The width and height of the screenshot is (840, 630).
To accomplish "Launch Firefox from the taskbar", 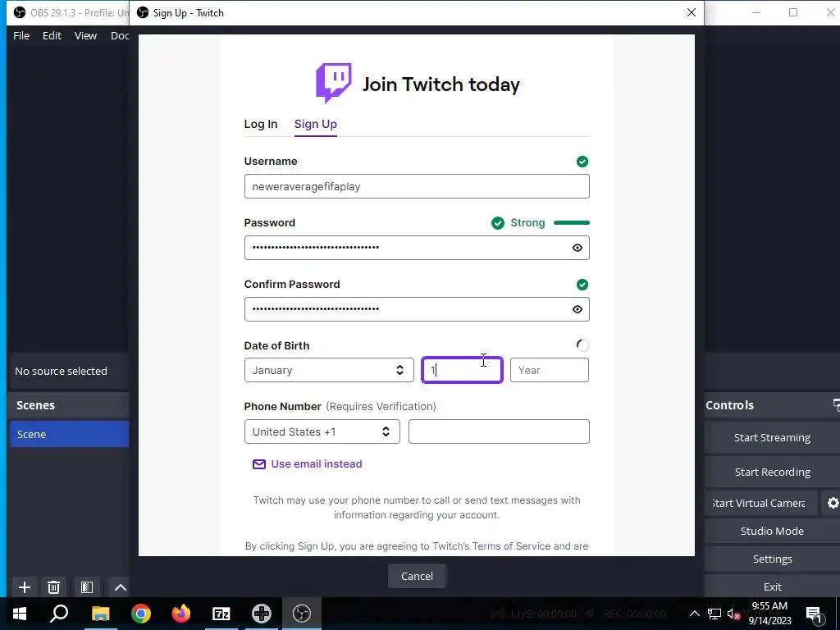I will (x=181, y=614).
